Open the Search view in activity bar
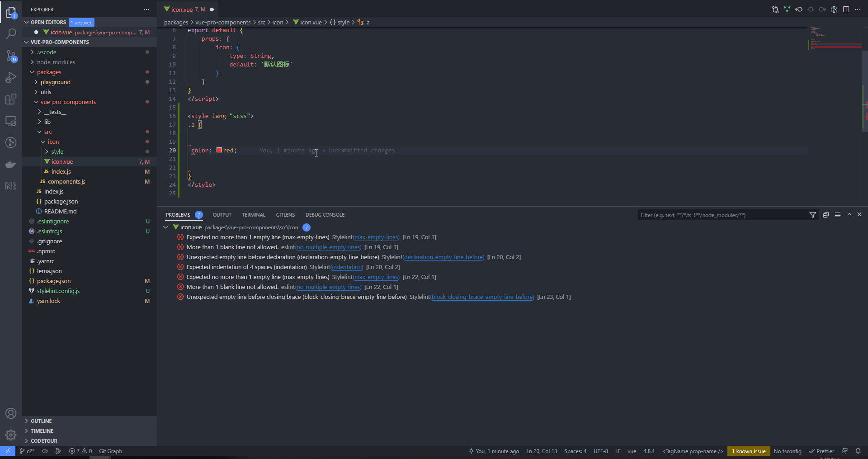The height and width of the screenshot is (459, 868). (11, 34)
